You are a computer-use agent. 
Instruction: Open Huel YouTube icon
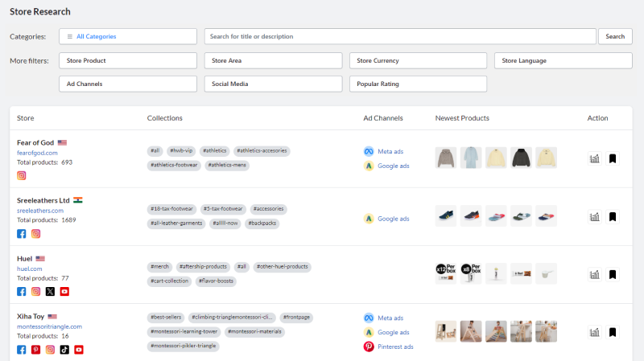[x=64, y=292]
